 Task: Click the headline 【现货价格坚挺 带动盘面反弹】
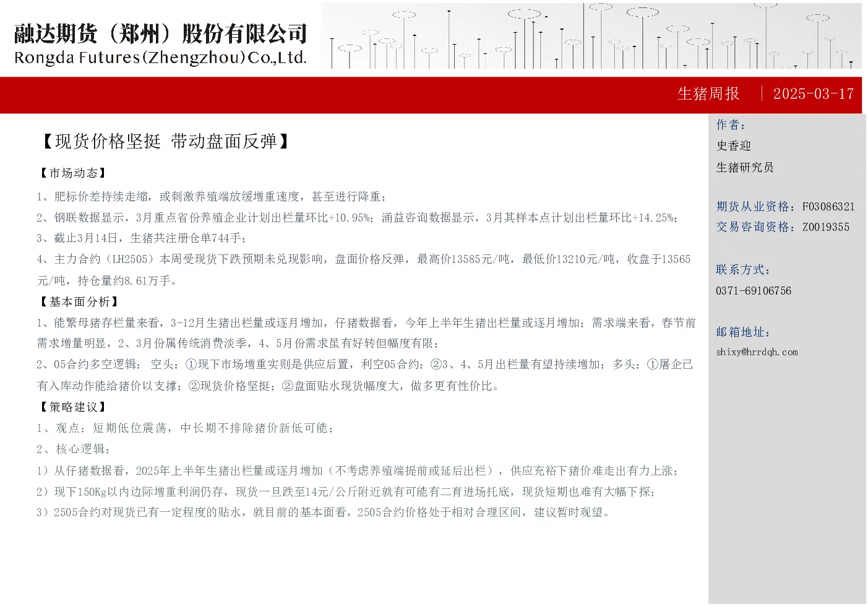166,141
